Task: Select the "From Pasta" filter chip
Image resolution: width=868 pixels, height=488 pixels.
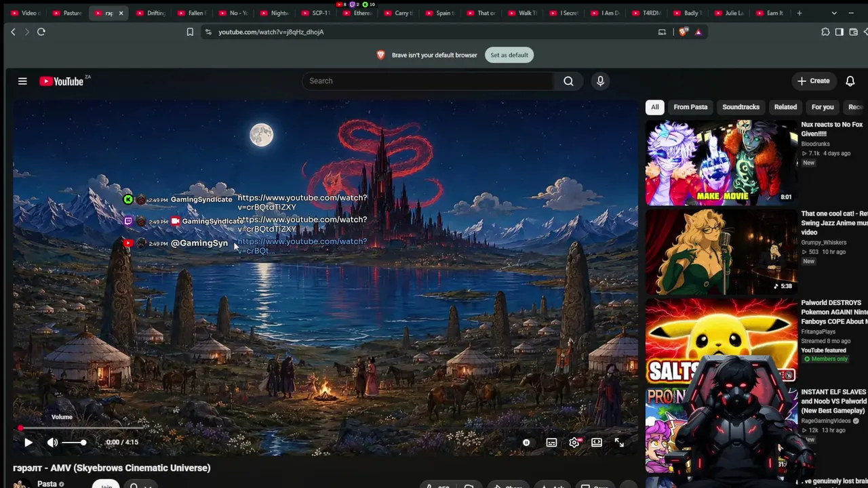Action: (x=690, y=107)
